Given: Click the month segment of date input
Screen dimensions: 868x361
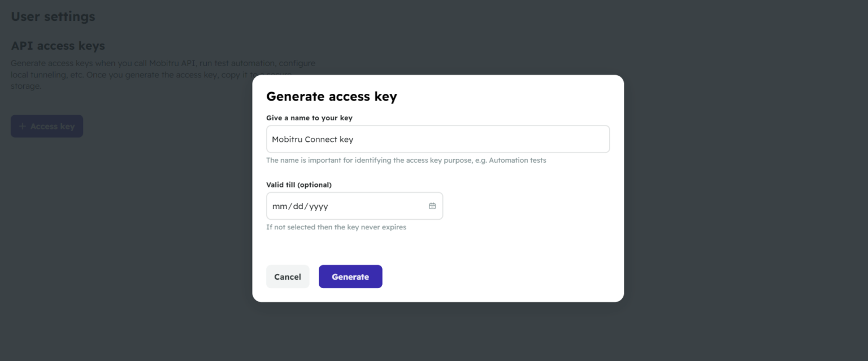Looking at the screenshot, I should 279,206.
